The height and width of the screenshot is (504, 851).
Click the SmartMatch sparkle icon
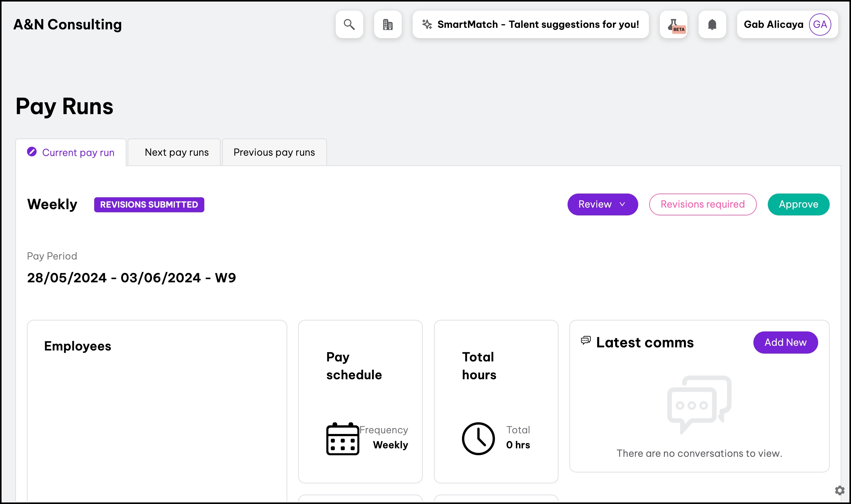[427, 24]
